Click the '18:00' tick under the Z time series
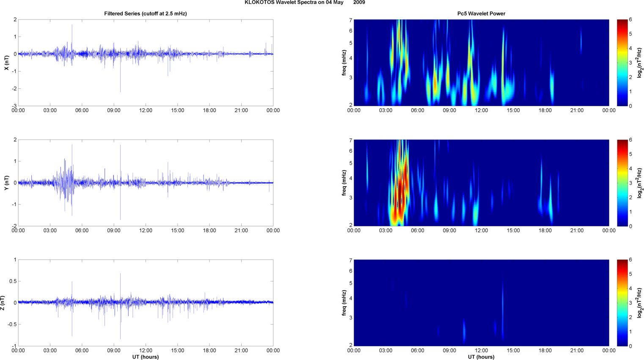Image resolution: width=644 pixels, height=360 pixels. click(x=209, y=350)
